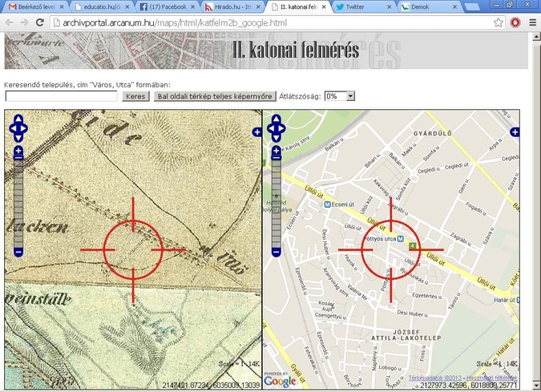
Task: Click the Pöttyös utca metro station icon
Action: [x=400, y=239]
